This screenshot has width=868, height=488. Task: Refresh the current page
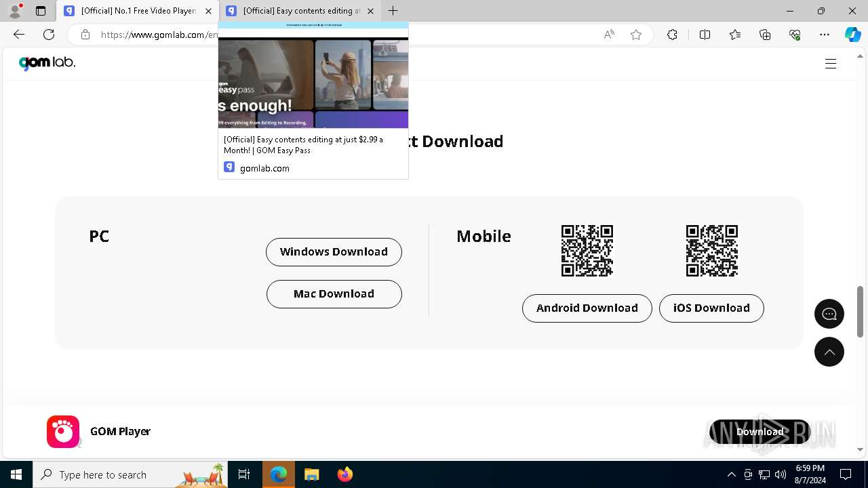[x=49, y=35]
